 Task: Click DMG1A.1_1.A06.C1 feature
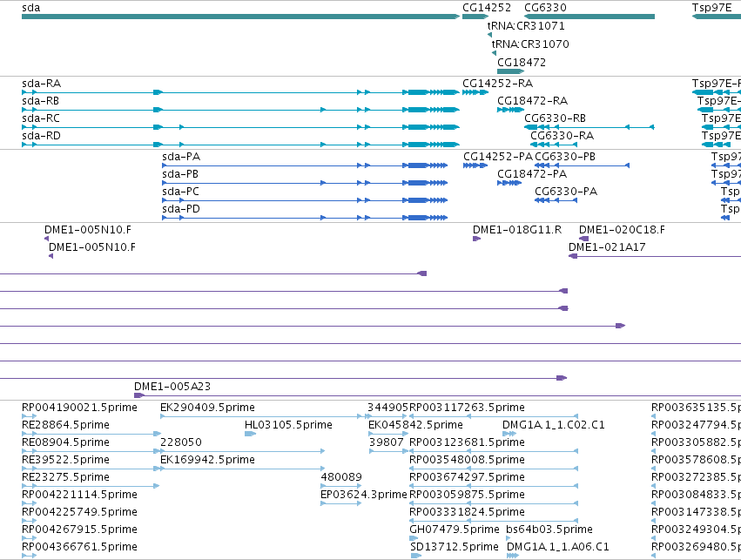pyautogui.click(x=513, y=557)
